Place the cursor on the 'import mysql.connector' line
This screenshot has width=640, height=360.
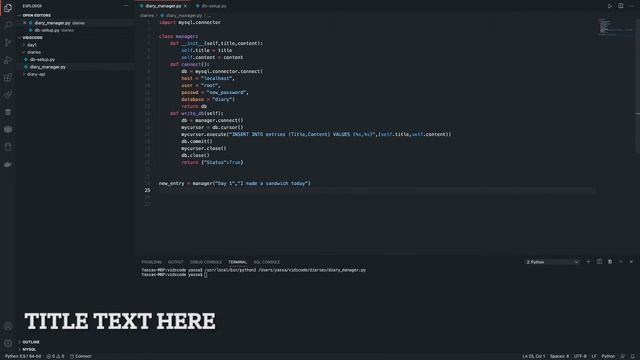point(190,22)
